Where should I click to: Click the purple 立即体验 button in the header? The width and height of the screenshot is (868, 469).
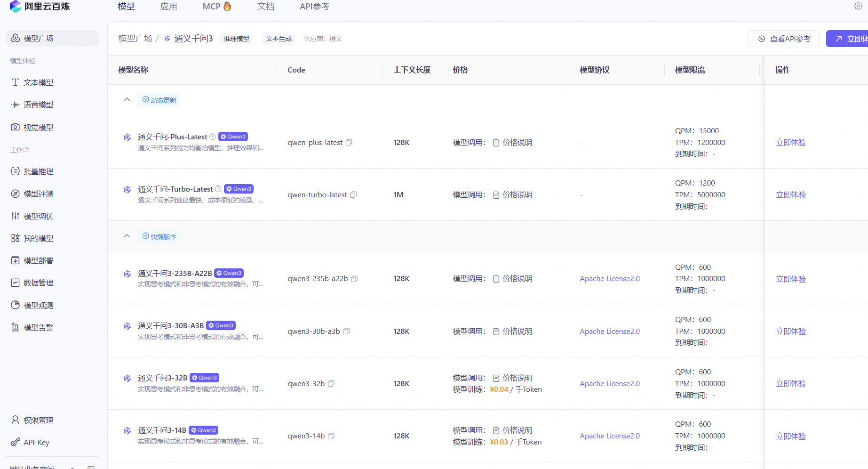point(847,39)
